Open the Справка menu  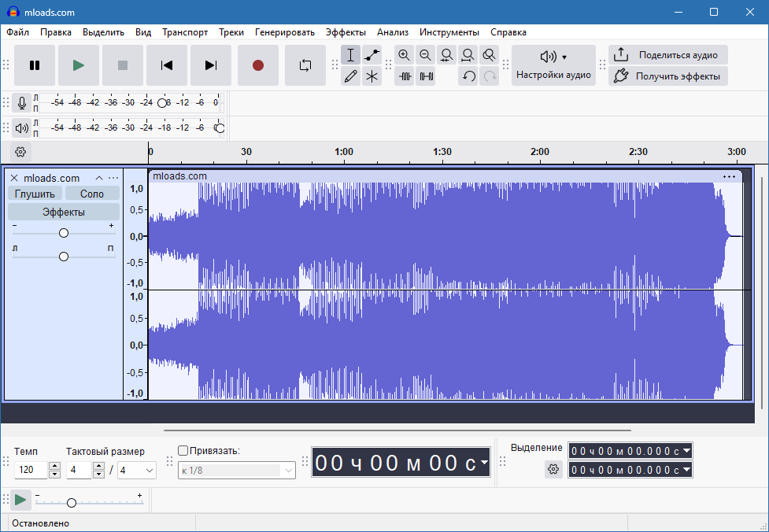508,32
